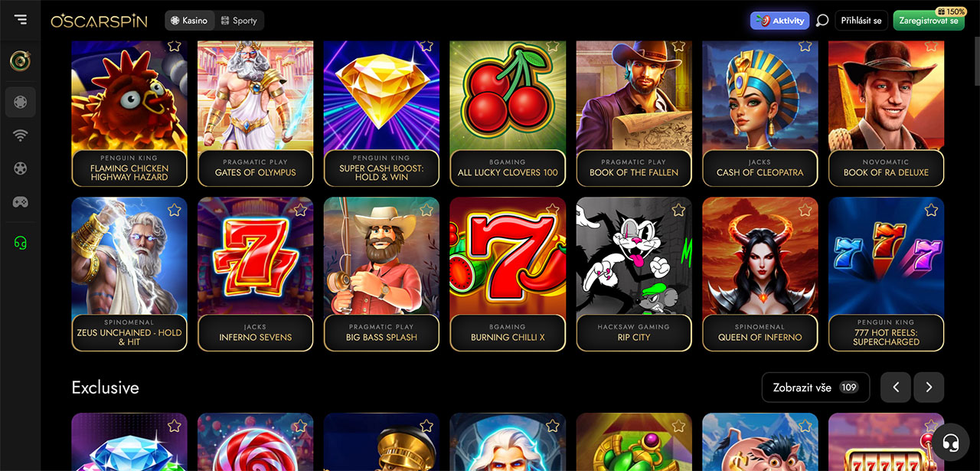This screenshot has height=471, width=980.
Task: Open the gamepad sidebar icon
Action: [x=21, y=202]
